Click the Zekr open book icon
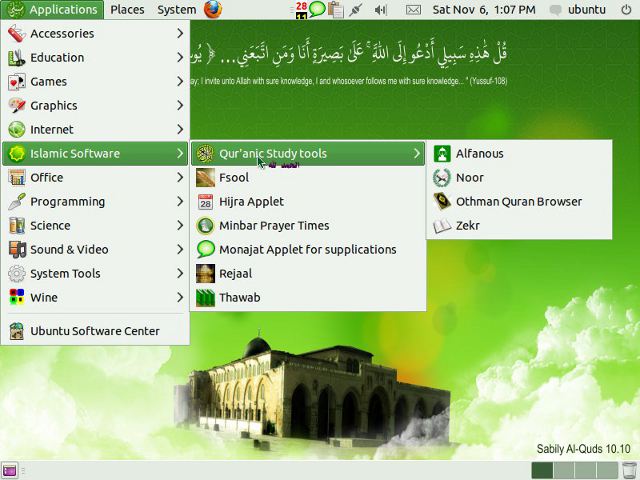The width and height of the screenshot is (640, 480). (442, 226)
